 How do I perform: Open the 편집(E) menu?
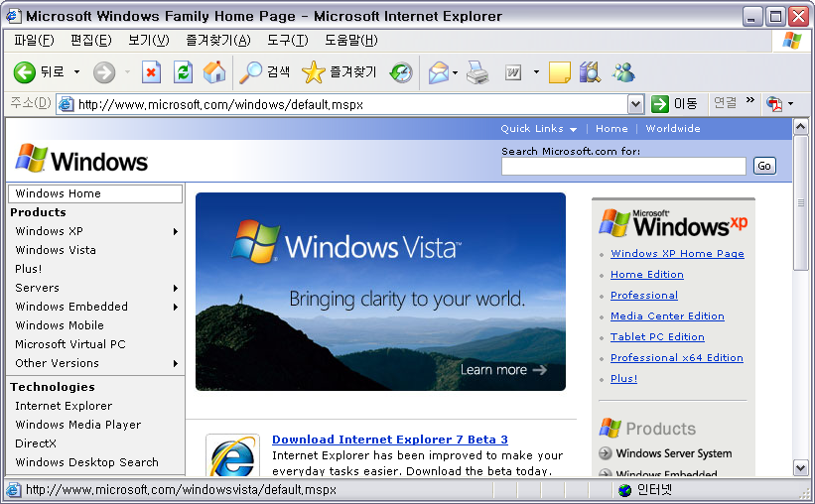(91, 41)
